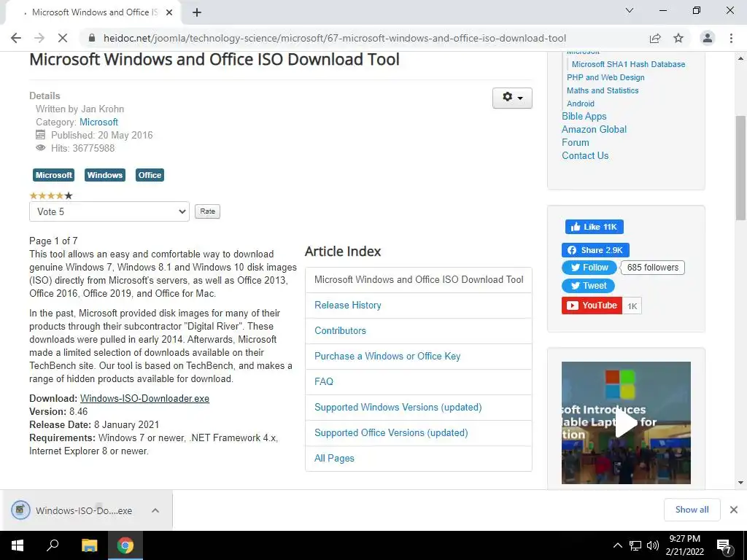This screenshot has width=747, height=560.
Task: Expand download item options chevron
Action: click(x=155, y=510)
